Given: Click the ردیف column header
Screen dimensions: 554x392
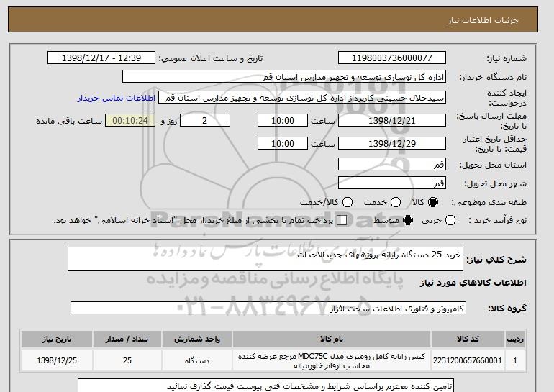Looking at the screenshot, I should click(515, 339).
